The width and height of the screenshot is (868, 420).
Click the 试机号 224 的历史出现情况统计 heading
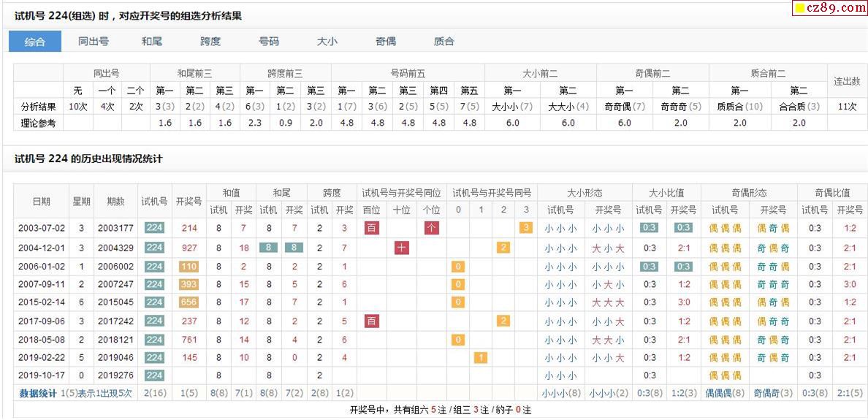pyautogui.click(x=88, y=159)
